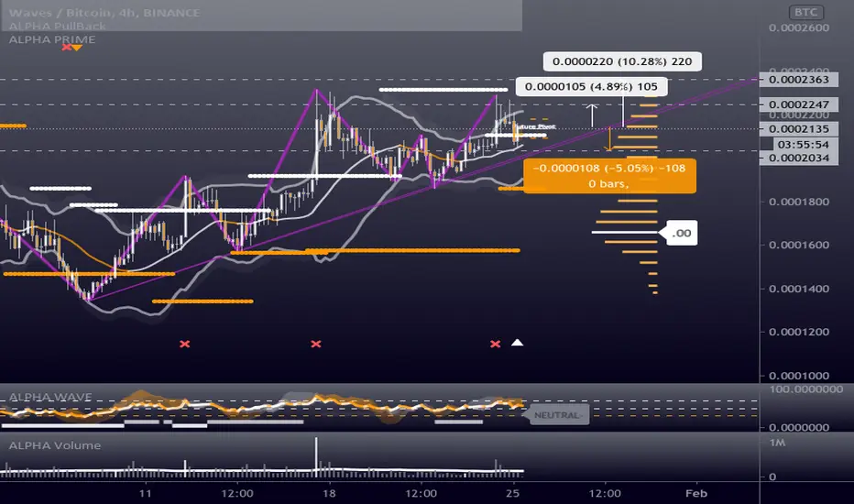
Task: Click the BTC currency button
Action: click(805, 12)
